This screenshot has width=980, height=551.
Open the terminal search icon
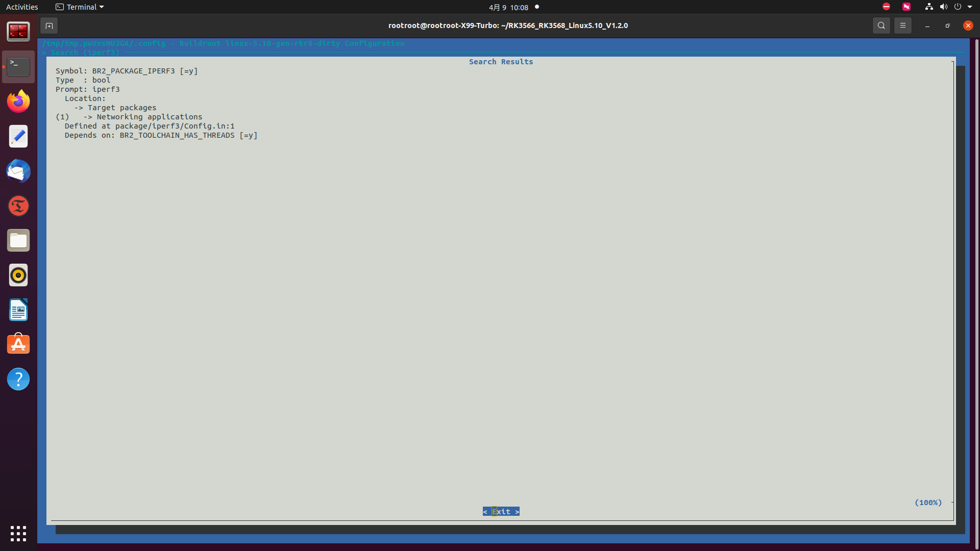881,26
